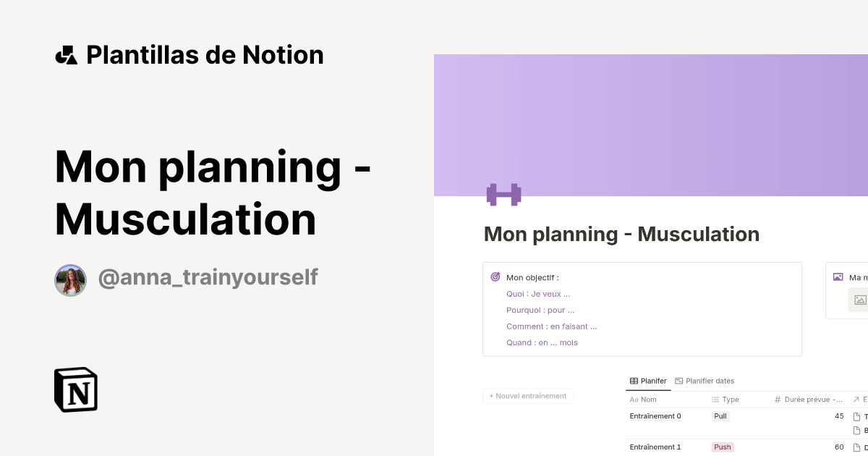Select the Aa icon on Nom column
This screenshot has height=456, width=868.
(x=633, y=399)
